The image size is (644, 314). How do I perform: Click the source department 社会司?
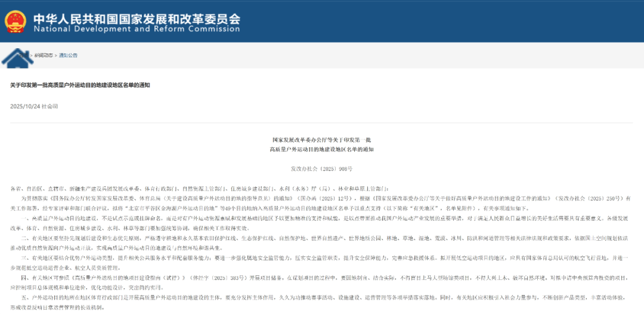[52, 106]
